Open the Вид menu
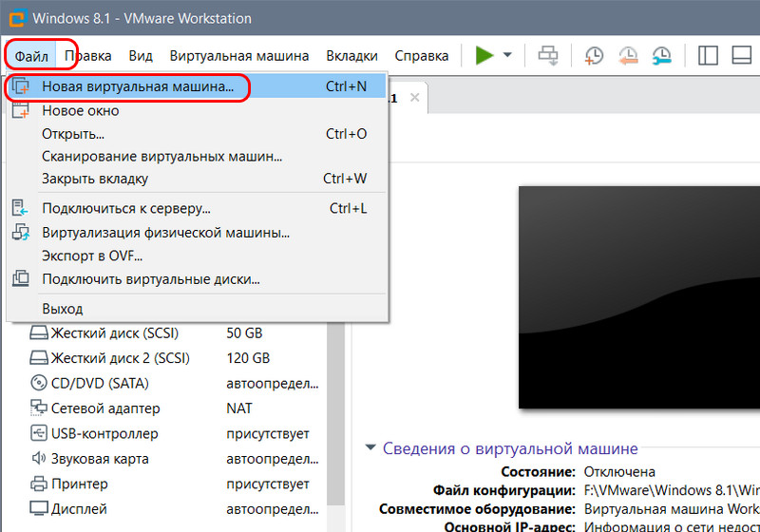 tap(141, 56)
